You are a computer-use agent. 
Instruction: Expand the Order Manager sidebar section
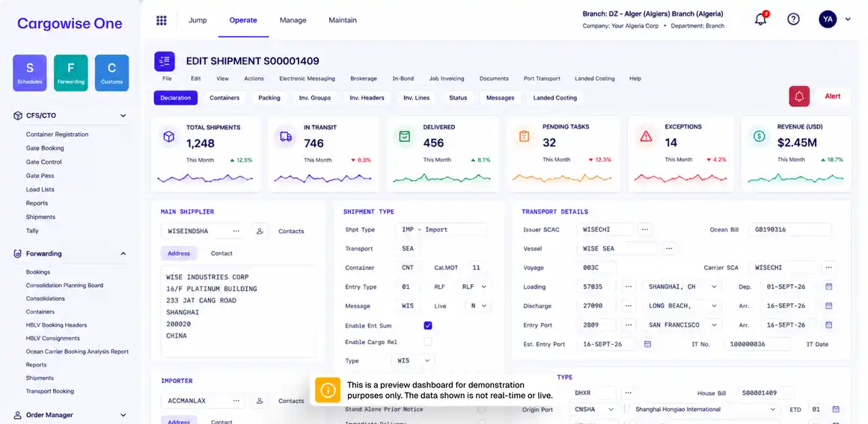tap(123, 414)
